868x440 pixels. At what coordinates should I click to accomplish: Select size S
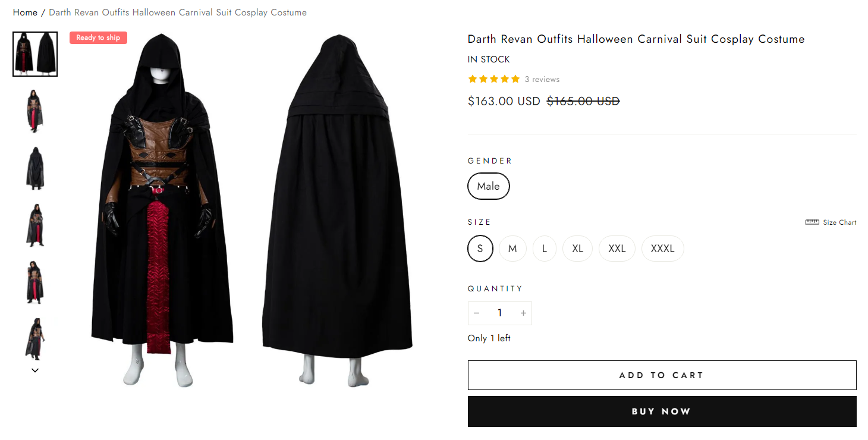pos(480,249)
